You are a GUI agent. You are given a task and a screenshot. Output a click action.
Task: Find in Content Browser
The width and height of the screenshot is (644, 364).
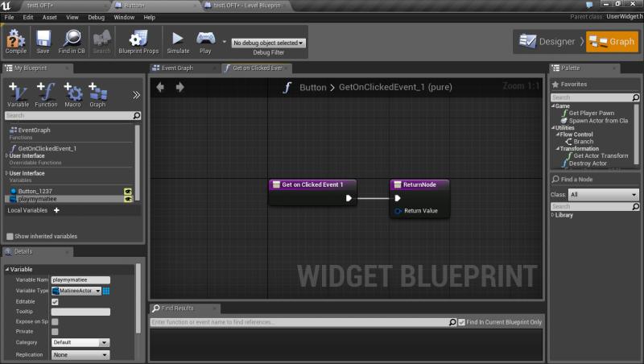coord(72,42)
